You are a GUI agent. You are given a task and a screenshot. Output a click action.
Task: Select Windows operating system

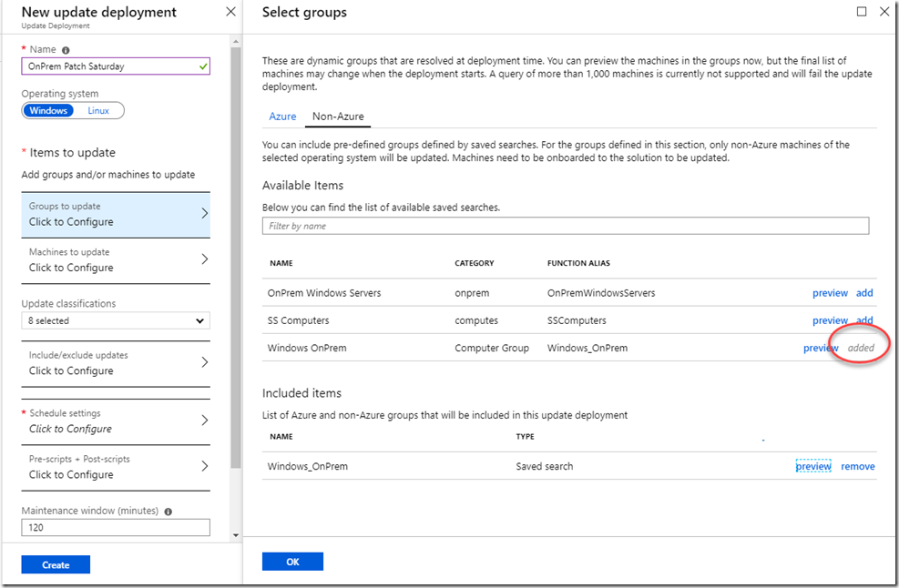point(48,111)
